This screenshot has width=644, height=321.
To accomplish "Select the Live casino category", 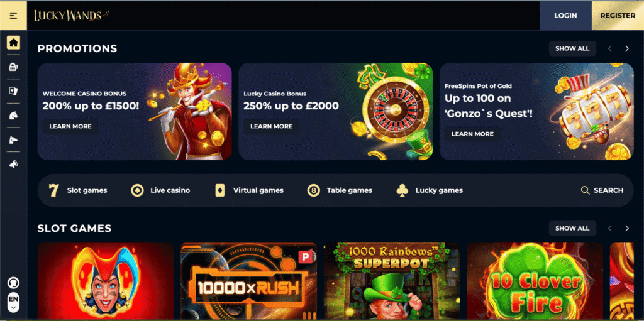I will 160,190.
